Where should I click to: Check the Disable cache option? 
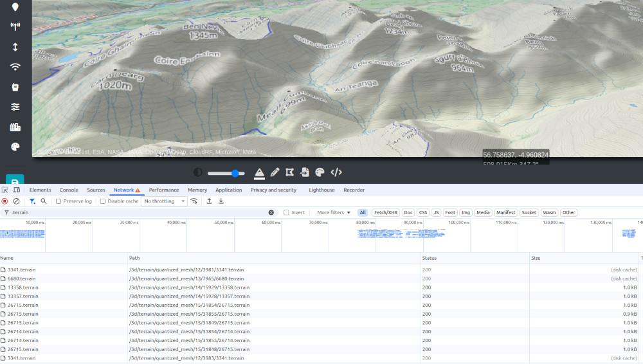(103, 201)
